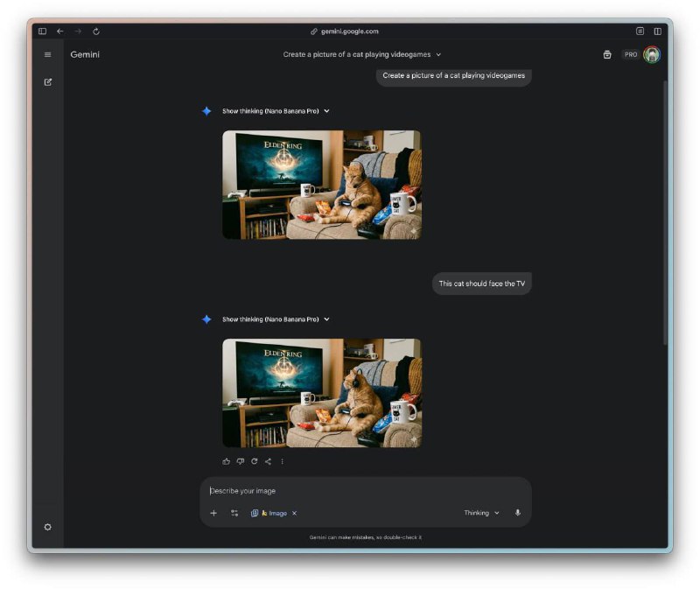Remove the Image chip with its X toggle
Screen dimensions: 700x589
pyautogui.click(x=295, y=513)
